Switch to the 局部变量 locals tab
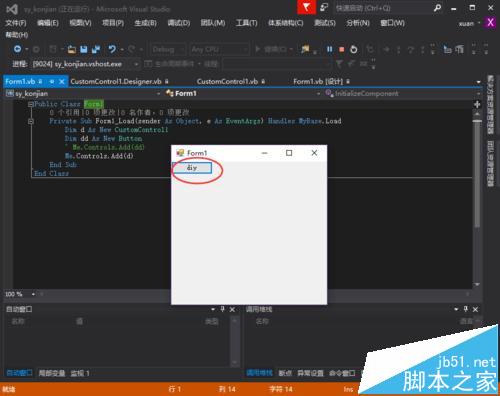 [x=52, y=373]
